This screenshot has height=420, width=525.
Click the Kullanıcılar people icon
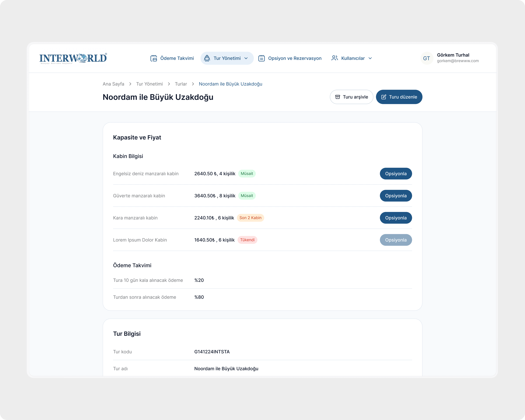pos(335,58)
